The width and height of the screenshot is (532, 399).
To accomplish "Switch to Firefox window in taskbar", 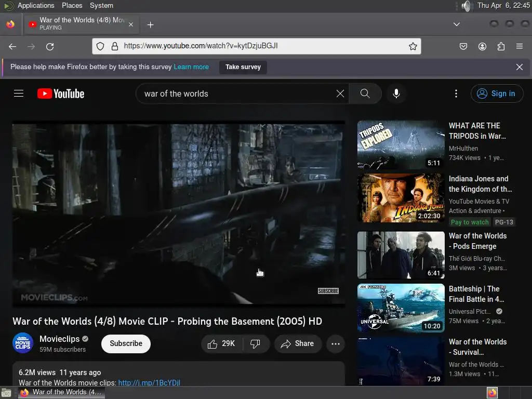I will [x=61, y=393].
